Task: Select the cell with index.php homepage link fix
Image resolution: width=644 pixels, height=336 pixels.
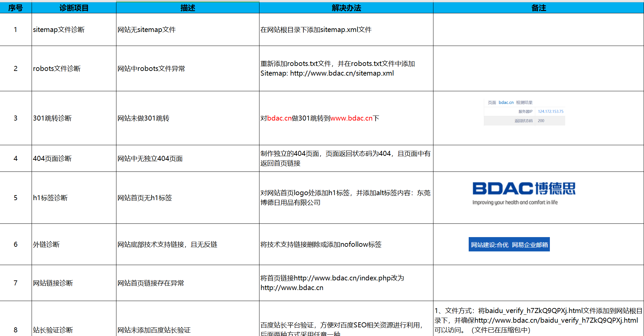Action: [346, 283]
